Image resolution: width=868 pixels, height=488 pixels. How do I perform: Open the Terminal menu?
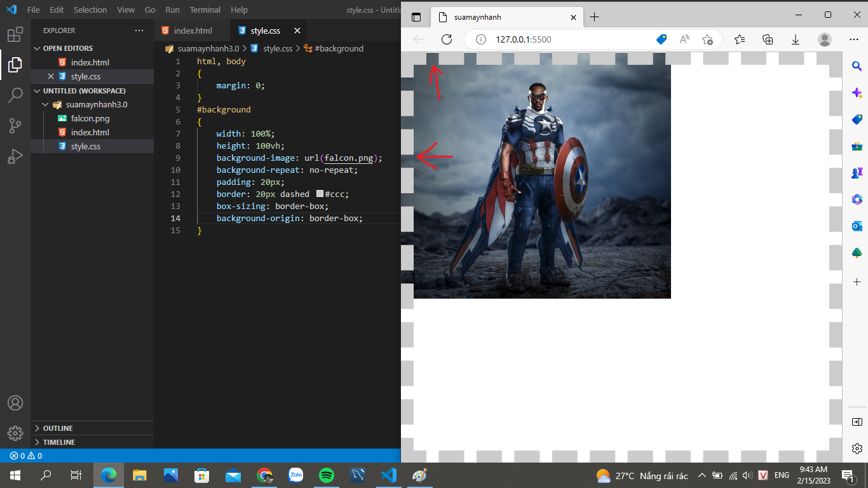(x=205, y=10)
